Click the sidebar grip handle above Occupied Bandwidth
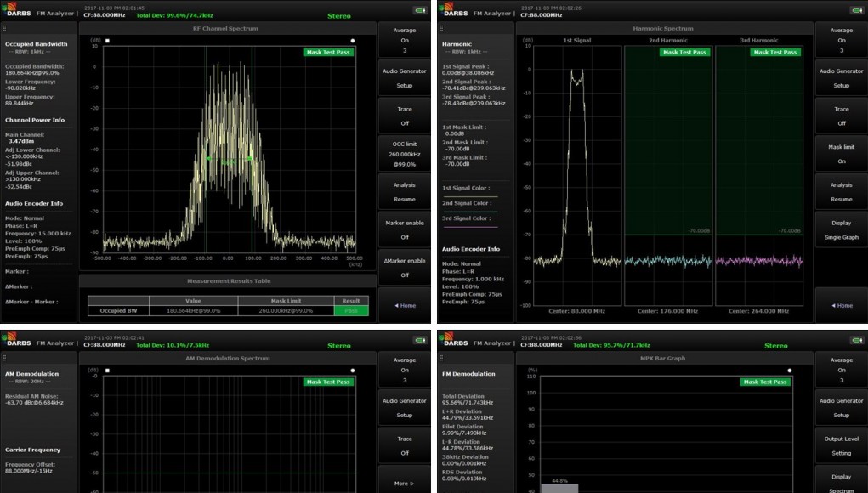 click(5, 27)
